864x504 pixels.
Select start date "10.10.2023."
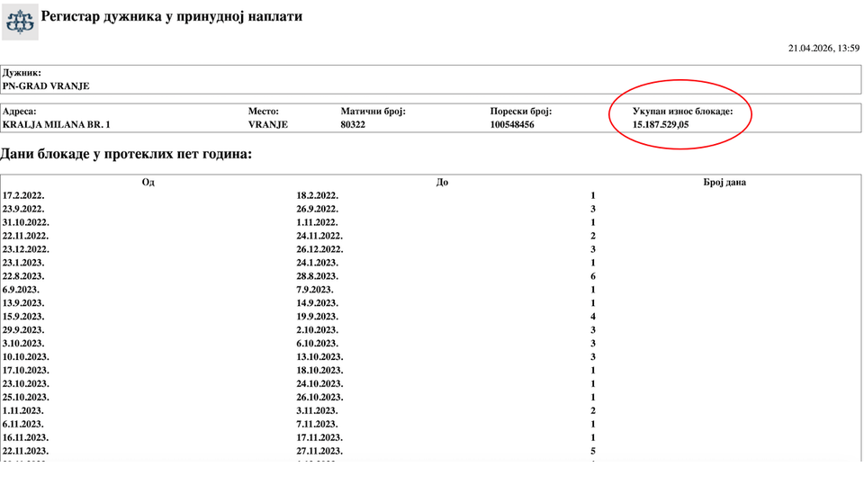26,357
